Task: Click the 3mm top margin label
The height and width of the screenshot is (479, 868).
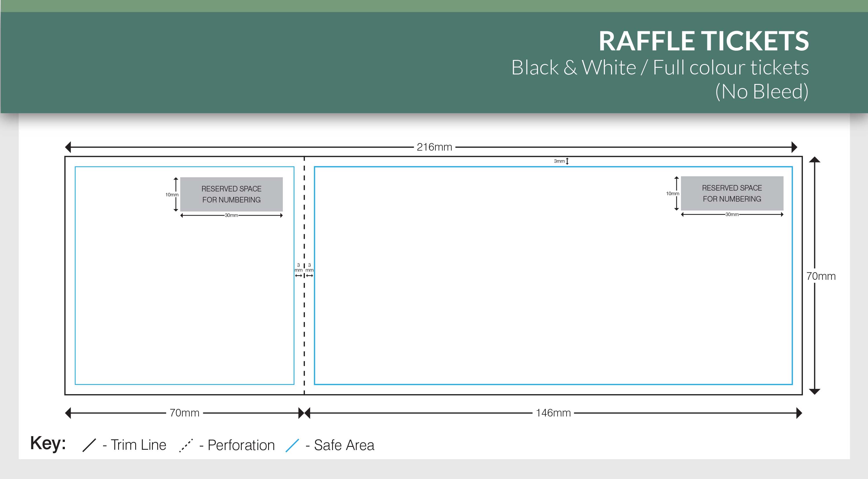Action: pyautogui.click(x=559, y=161)
